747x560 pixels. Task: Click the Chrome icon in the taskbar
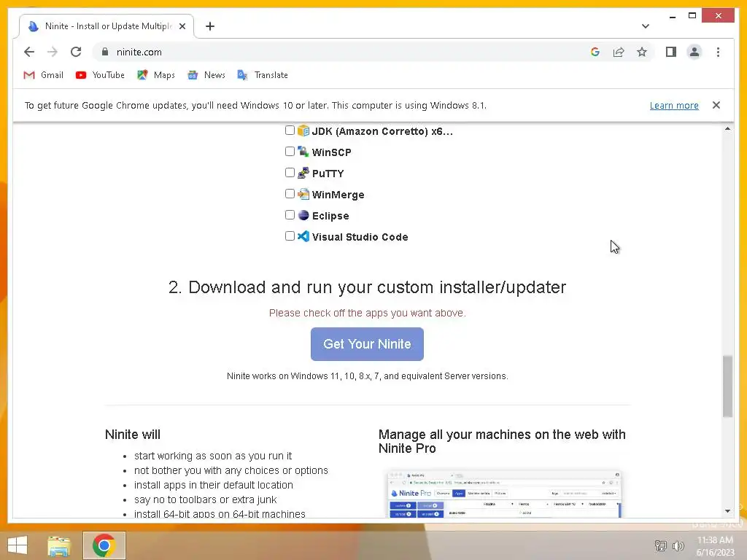coord(104,545)
